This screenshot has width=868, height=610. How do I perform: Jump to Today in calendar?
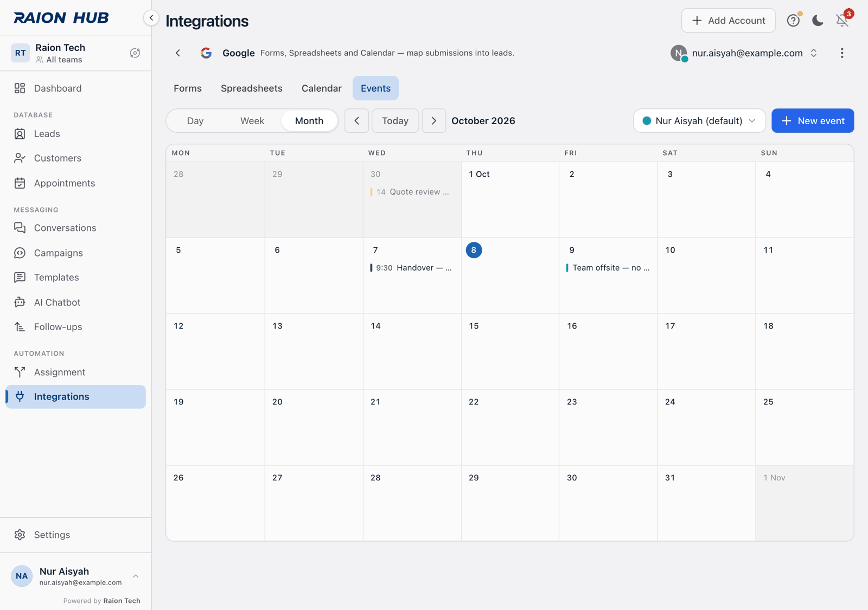(x=395, y=121)
